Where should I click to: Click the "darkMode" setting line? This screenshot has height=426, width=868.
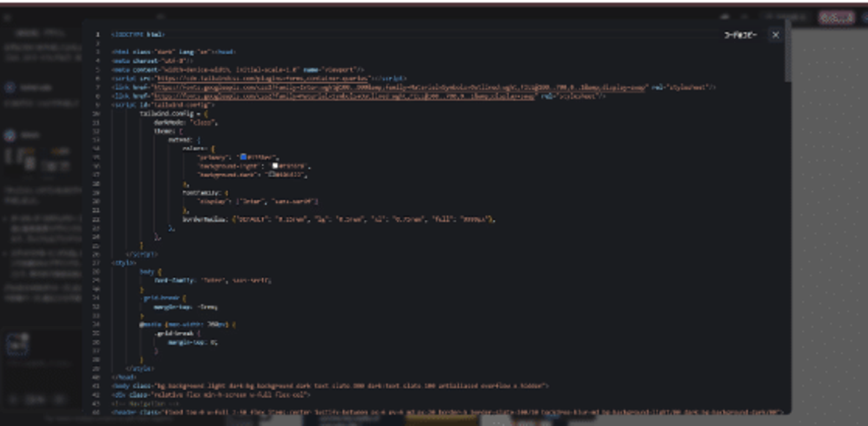tap(186, 122)
